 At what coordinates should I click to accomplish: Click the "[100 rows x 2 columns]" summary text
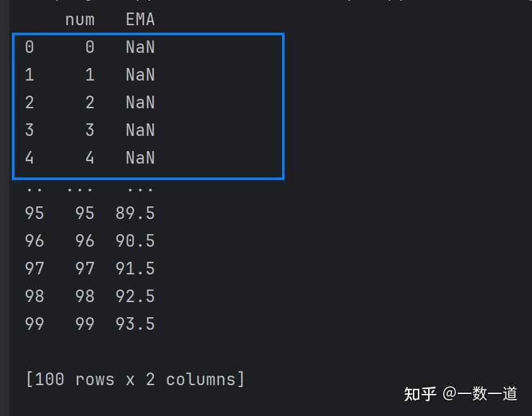135,379
